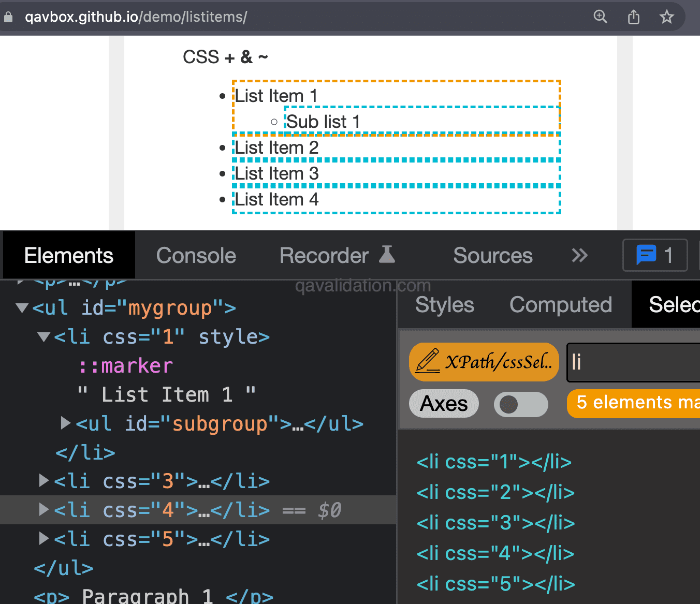Switch to the Console tab
Viewport: 700px width, 604px height.
pyautogui.click(x=196, y=255)
